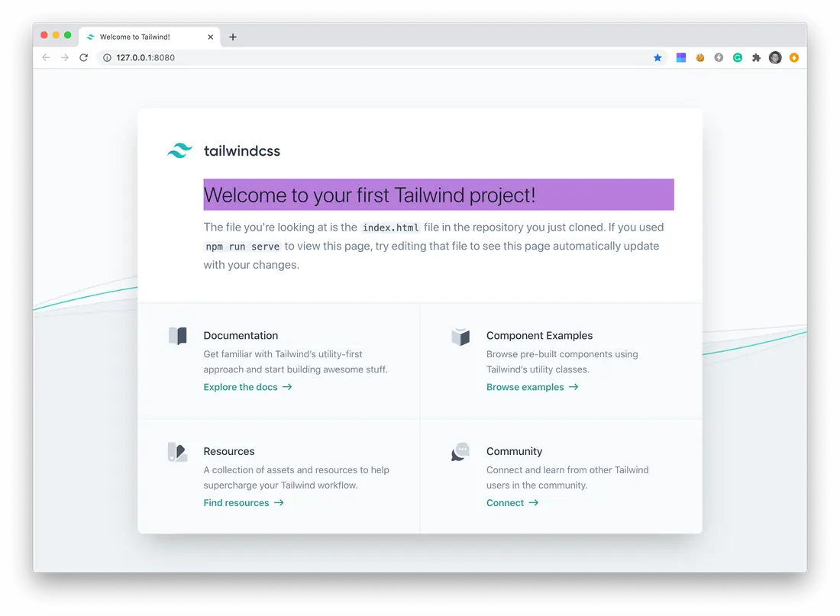
Task: Open the Find resources link
Action: [x=244, y=503]
